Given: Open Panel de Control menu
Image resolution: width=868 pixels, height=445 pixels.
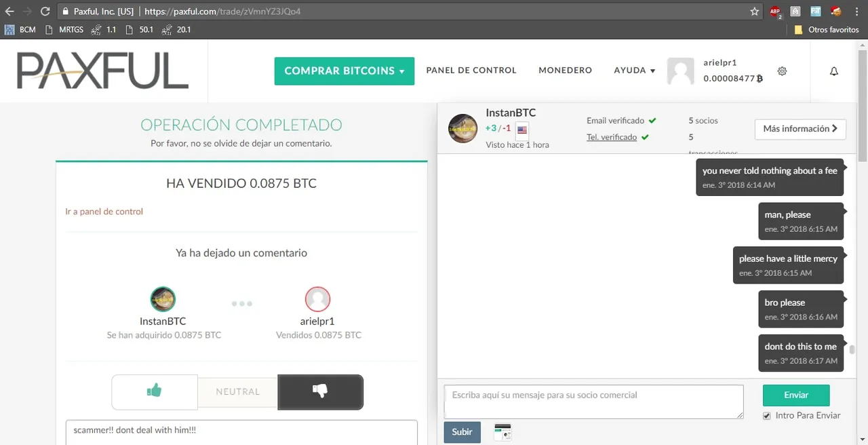Looking at the screenshot, I should point(471,71).
